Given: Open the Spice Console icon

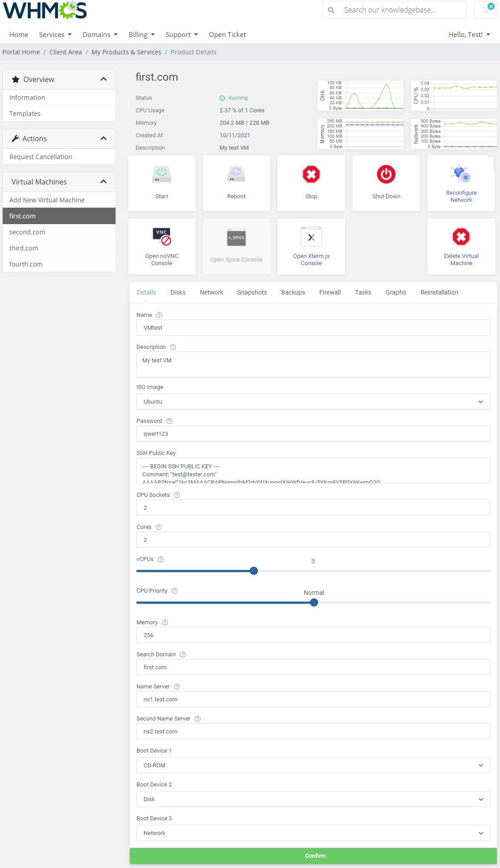Looking at the screenshot, I should coord(236,237).
